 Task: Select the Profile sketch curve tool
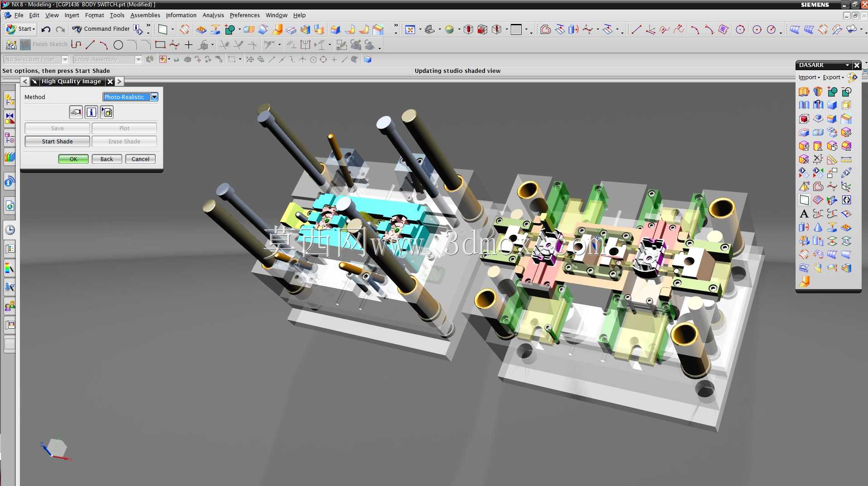[x=76, y=45]
